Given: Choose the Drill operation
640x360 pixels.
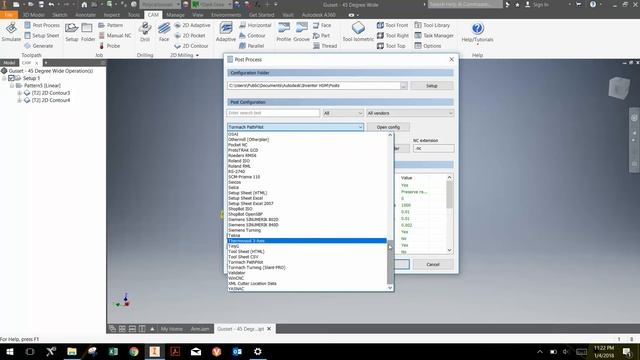Looking at the screenshot, I should click(145, 32).
